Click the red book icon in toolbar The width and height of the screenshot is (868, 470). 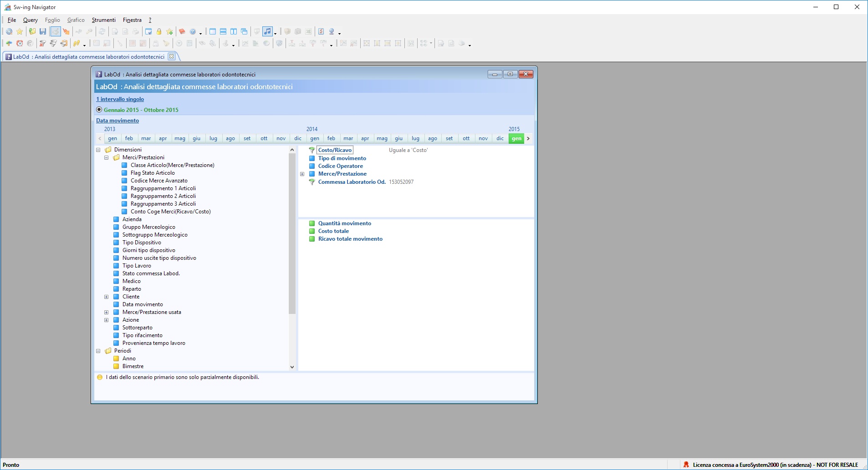182,31
